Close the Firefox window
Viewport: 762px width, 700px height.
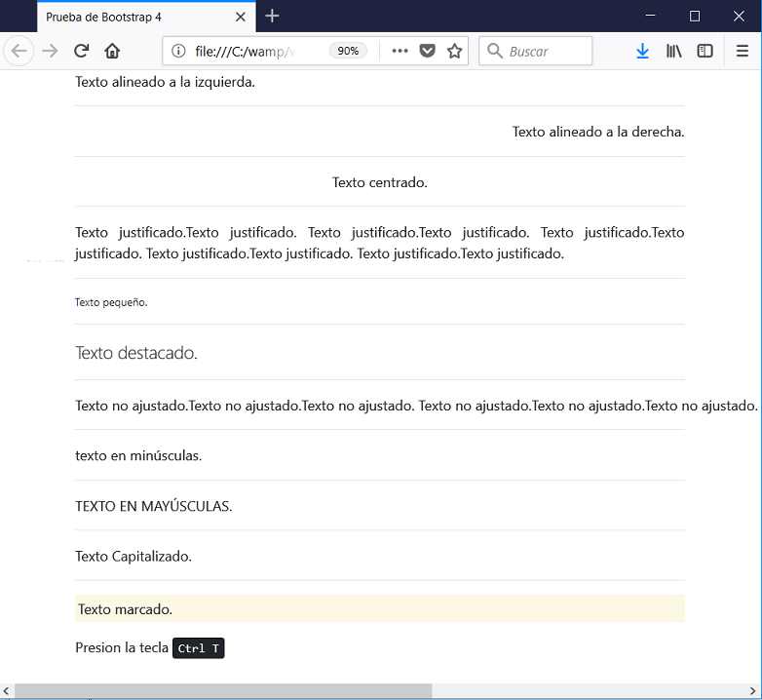pos(739,16)
